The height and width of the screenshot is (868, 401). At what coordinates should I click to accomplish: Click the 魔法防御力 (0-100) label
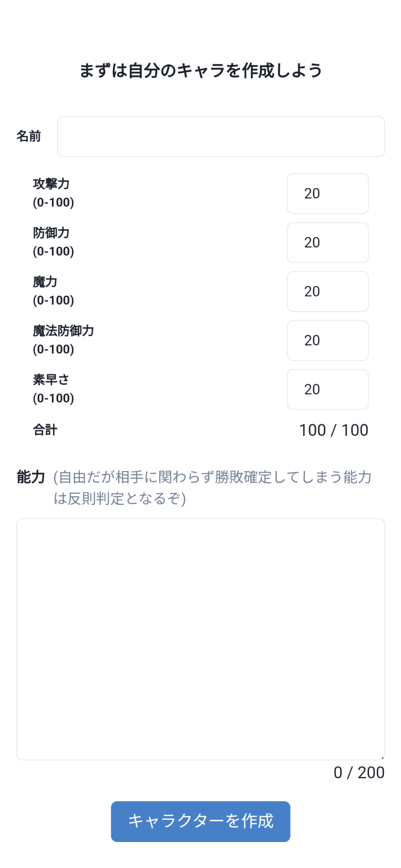pyautogui.click(x=63, y=340)
